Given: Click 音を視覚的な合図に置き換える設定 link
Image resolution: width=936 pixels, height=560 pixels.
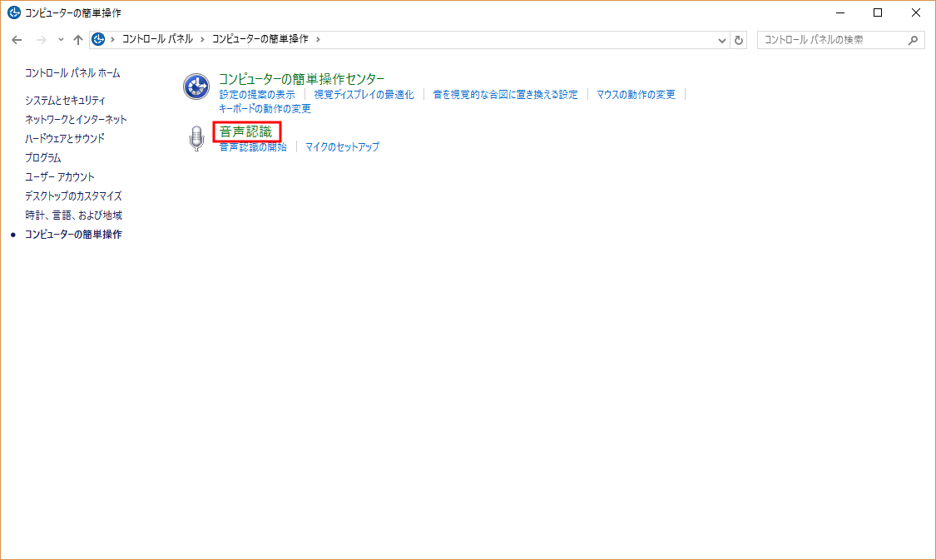Looking at the screenshot, I should point(505,94).
